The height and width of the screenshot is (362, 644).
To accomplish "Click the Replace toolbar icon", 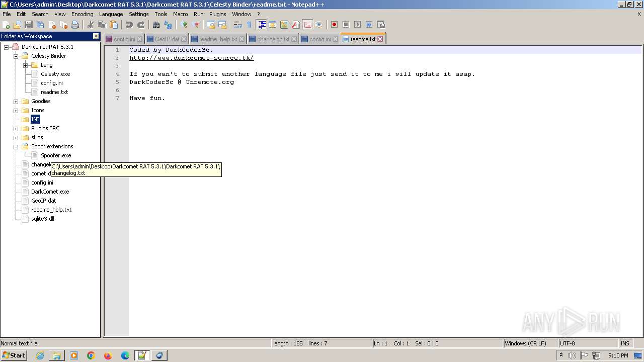I will coord(168,25).
